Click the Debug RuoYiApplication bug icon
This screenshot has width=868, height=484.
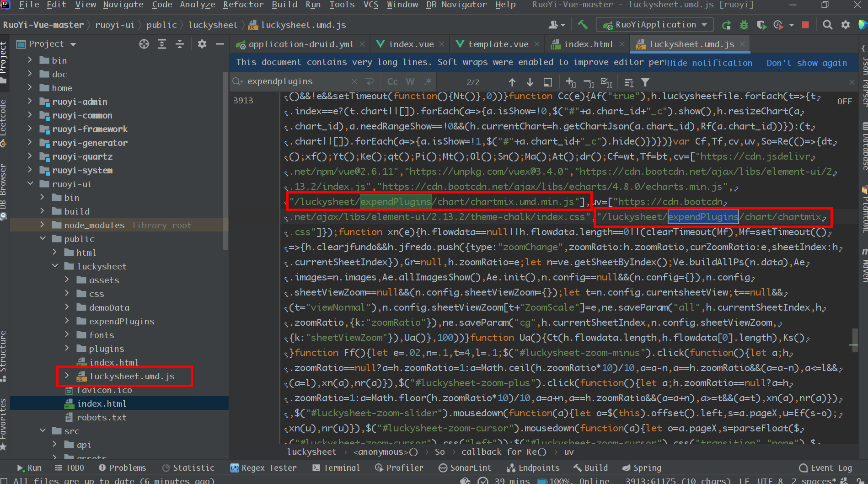[x=744, y=25]
